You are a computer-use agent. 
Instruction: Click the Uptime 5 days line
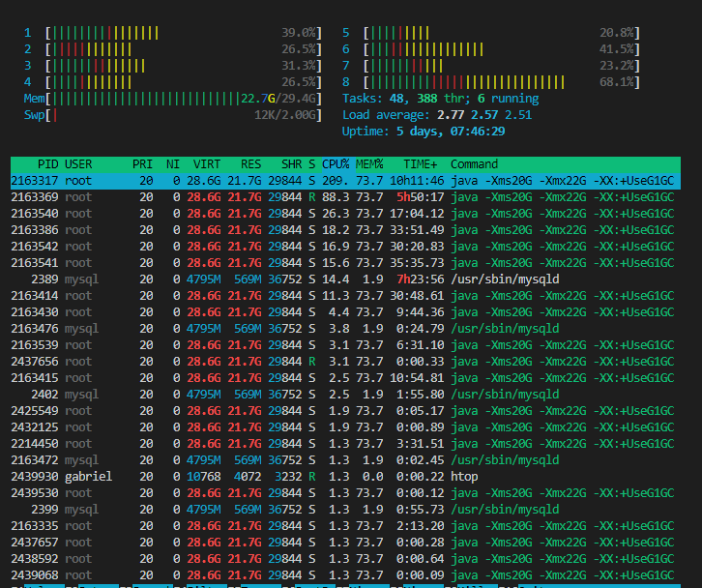point(424,132)
